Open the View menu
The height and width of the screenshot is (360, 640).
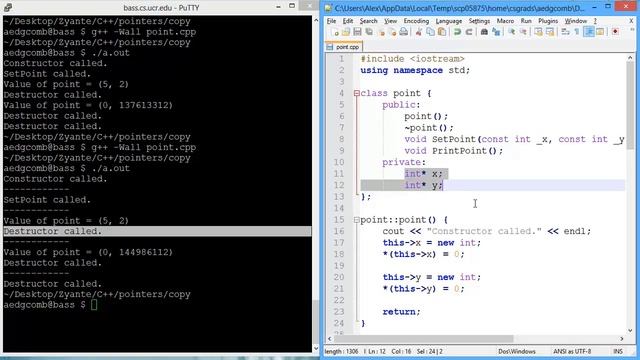pos(390,21)
